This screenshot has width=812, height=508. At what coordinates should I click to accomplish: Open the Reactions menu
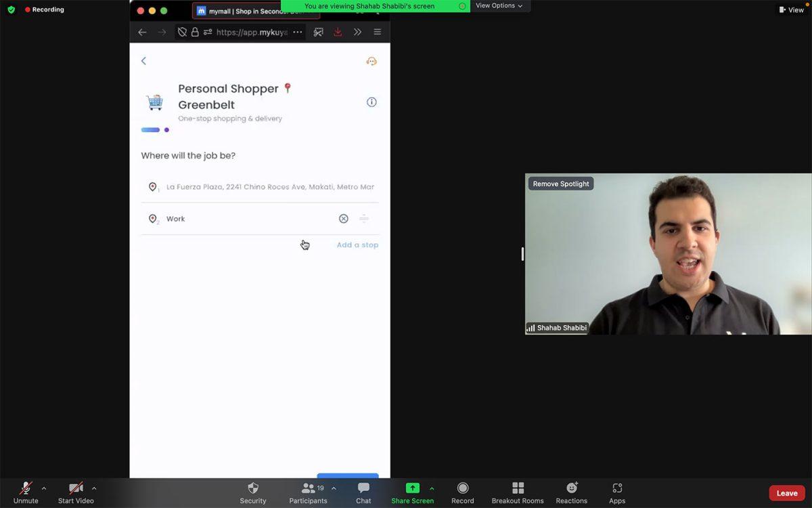571,492
